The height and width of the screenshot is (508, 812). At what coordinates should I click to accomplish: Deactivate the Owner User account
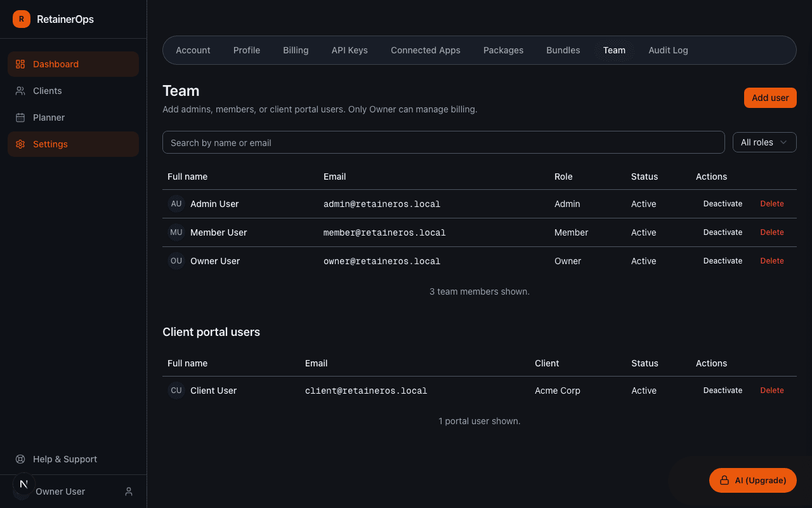(x=723, y=261)
